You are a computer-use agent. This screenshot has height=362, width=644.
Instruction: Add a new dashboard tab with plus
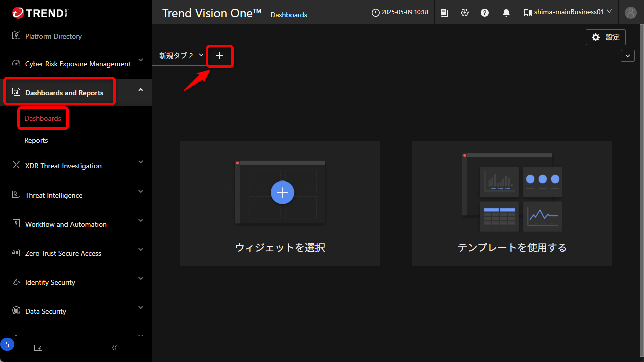coord(220,55)
